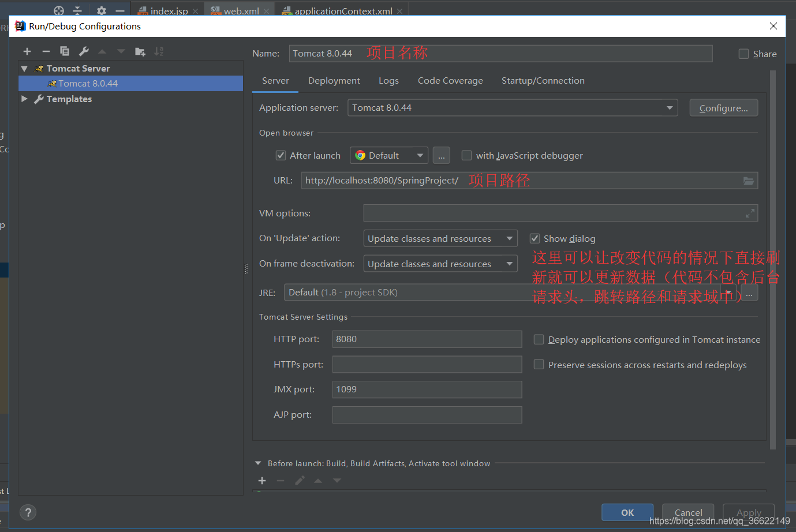The image size is (796, 532).
Task: Switch to the Server tab
Action: [275, 81]
